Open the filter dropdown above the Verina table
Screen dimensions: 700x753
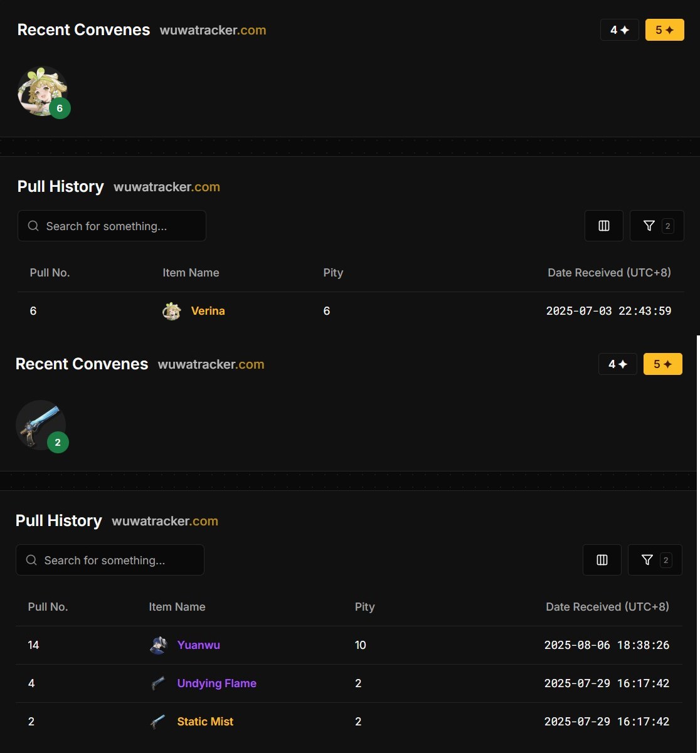[656, 226]
